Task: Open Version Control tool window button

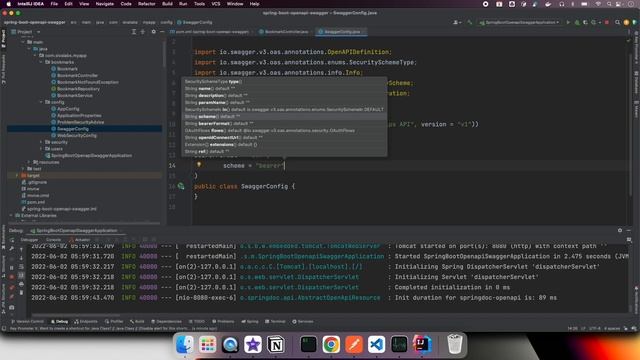Action: click(x=27, y=322)
